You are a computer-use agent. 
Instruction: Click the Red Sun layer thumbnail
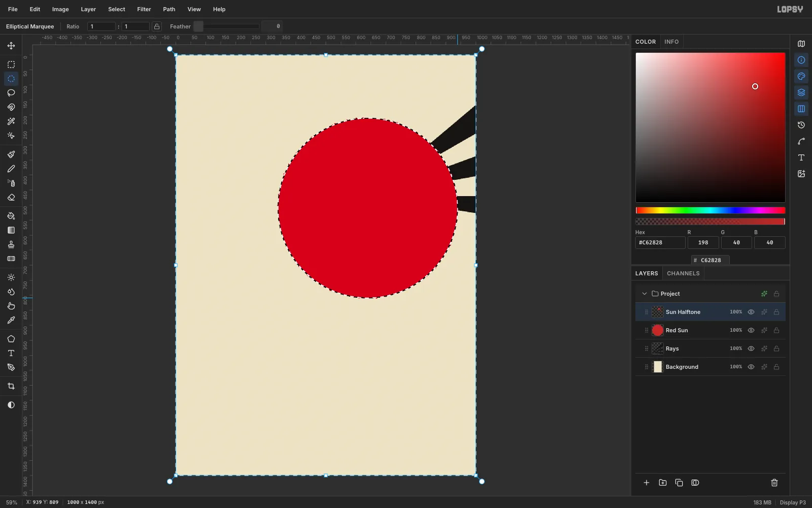(658, 330)
